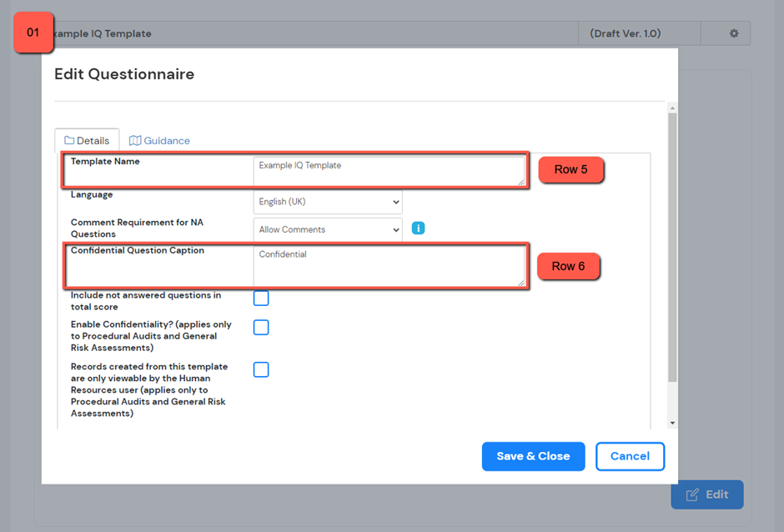This screenshot has width=784, height=532.
Task: Expand the Language dropdown showing English (UK)
Action: pyautogui.click(x=328, y=202)
